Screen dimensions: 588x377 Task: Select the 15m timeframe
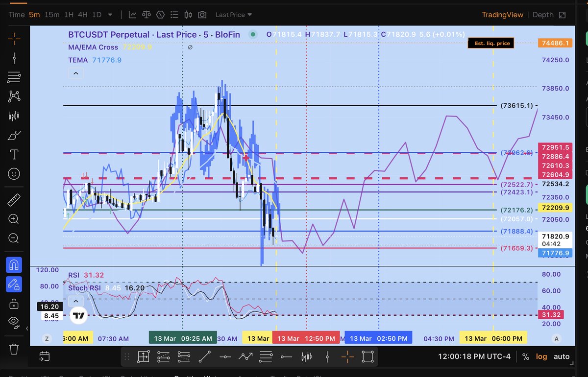tap(52, 15)
